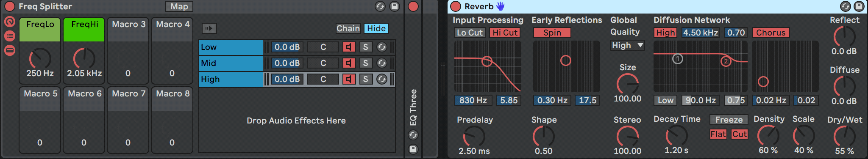Screen dimensions: 868x159
Task: Toggle Reverb device activator
Action: point(456,6)
